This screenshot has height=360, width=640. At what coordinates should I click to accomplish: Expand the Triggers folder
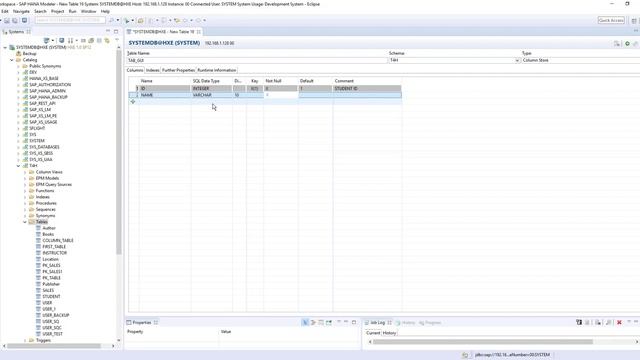coord(25,340)
